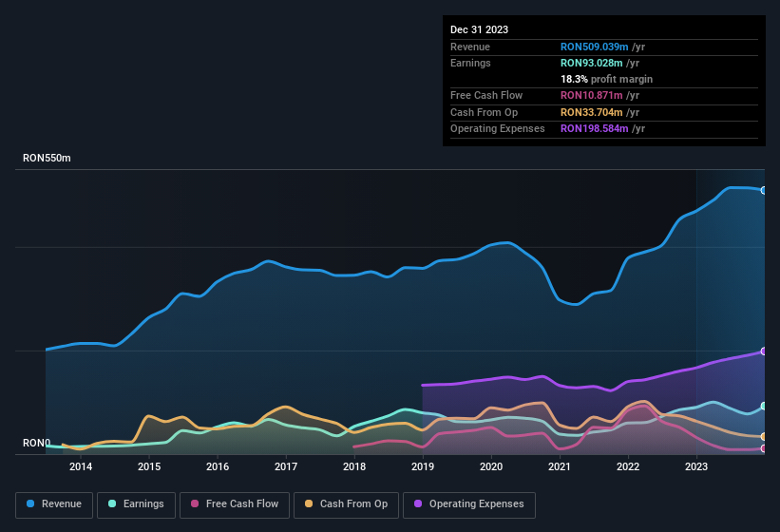The image size is (780, 532).
Task: Click the 2019 year on the timeline
Action: [423, 466]
